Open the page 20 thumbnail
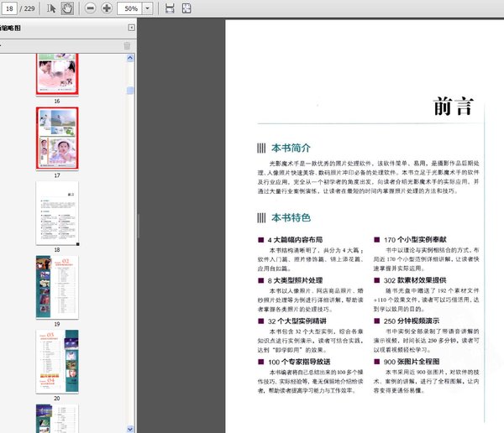The height and width of the screenshot is (433, 504). [56, 358]
